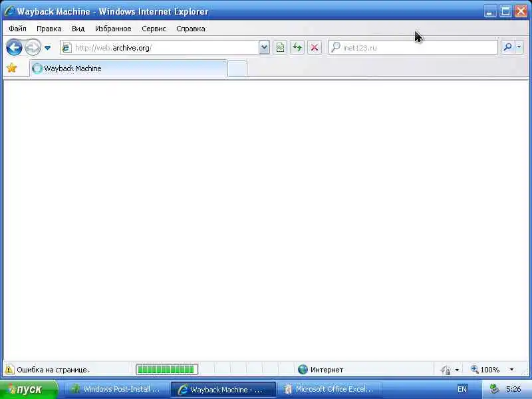Screen dimensions: 532x399
Task: Click the status text Ошибка на странице
Action: point(53,370)
